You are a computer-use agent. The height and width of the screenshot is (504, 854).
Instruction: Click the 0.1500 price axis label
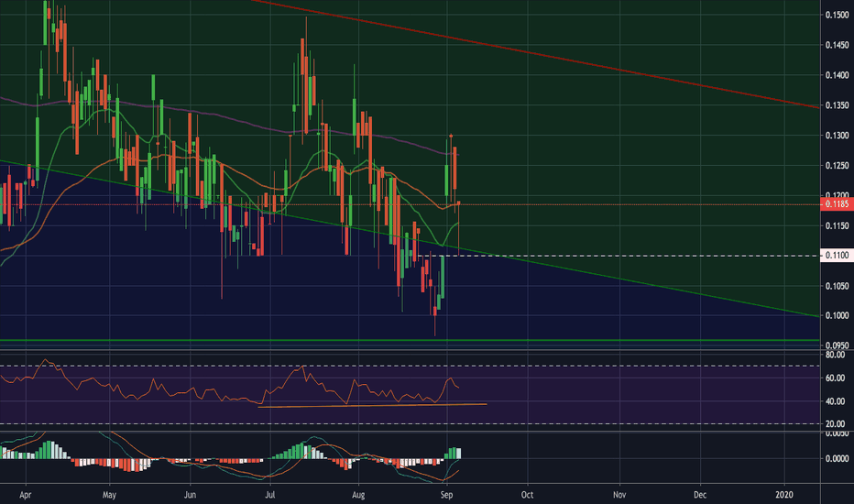click(x=838, y=15)
